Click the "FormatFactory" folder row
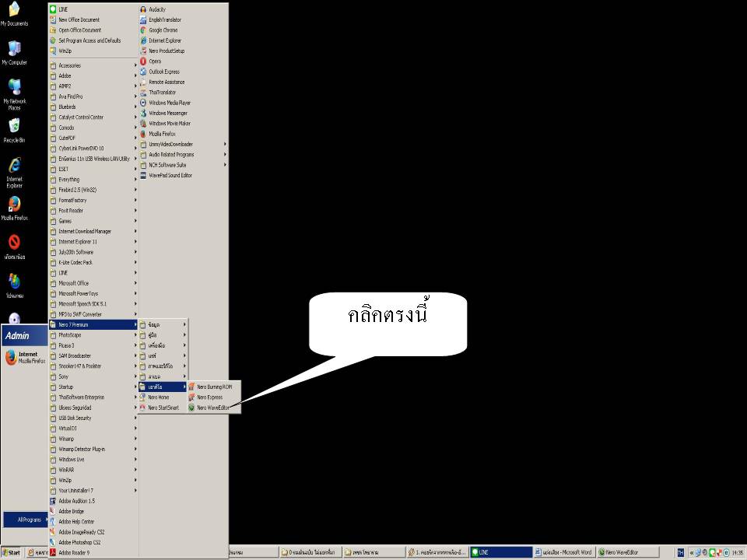The width and height of the screenshot is (747, 560). click(x=93, y=201)
